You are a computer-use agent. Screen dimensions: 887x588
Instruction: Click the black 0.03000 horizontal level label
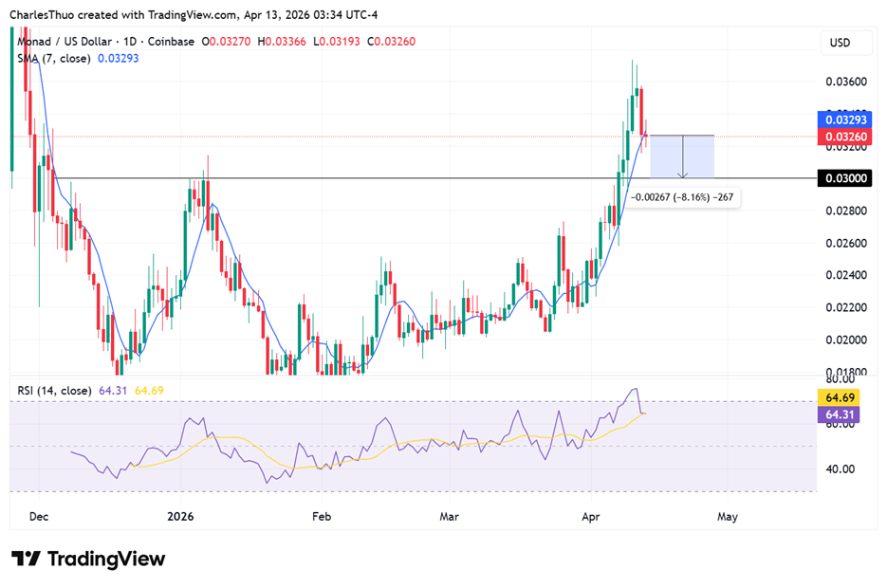pyautogui.click(x=844, y=178)
